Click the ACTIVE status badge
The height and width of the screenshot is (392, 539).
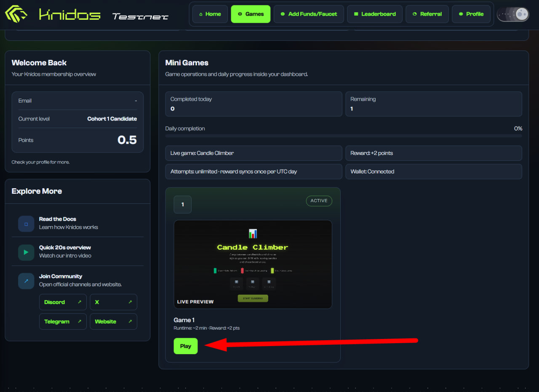pos(319,201)
